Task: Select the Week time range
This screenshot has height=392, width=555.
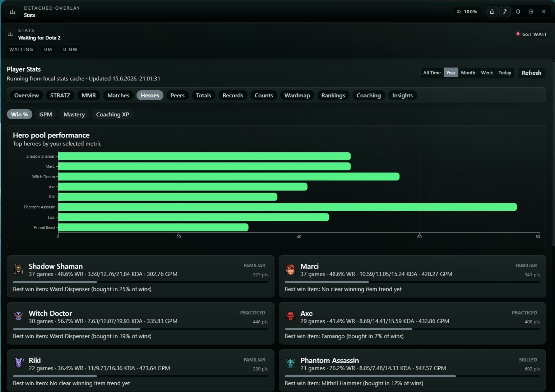Action: point(487,73)
